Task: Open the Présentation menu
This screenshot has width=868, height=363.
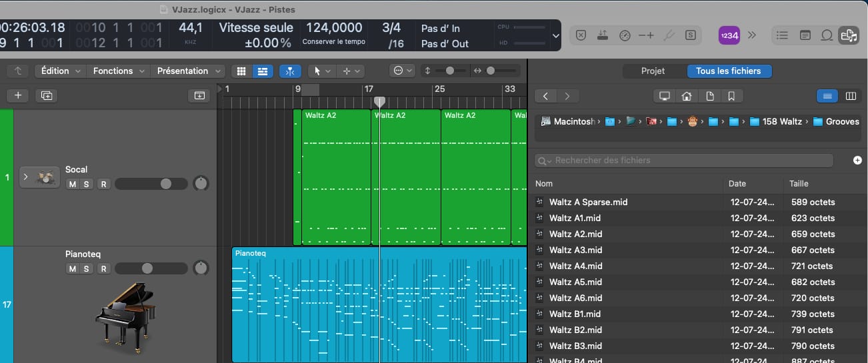Action: 189,71
